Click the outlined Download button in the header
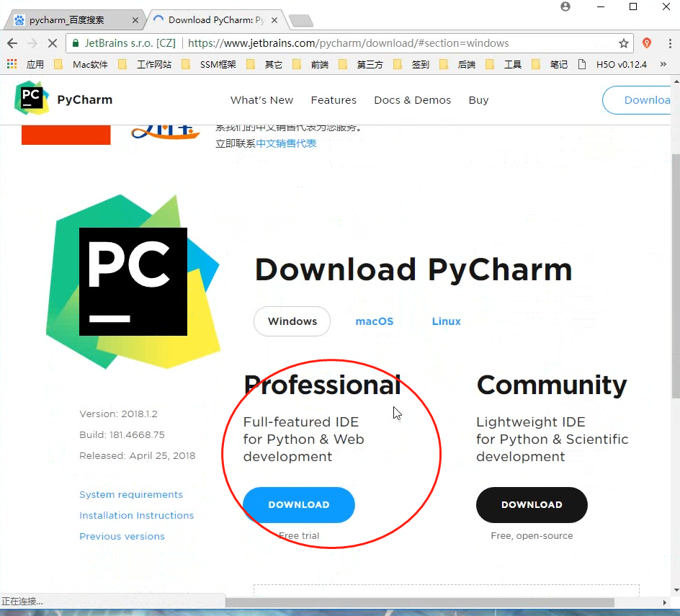 pyautogui.click(x=637, y=100)
